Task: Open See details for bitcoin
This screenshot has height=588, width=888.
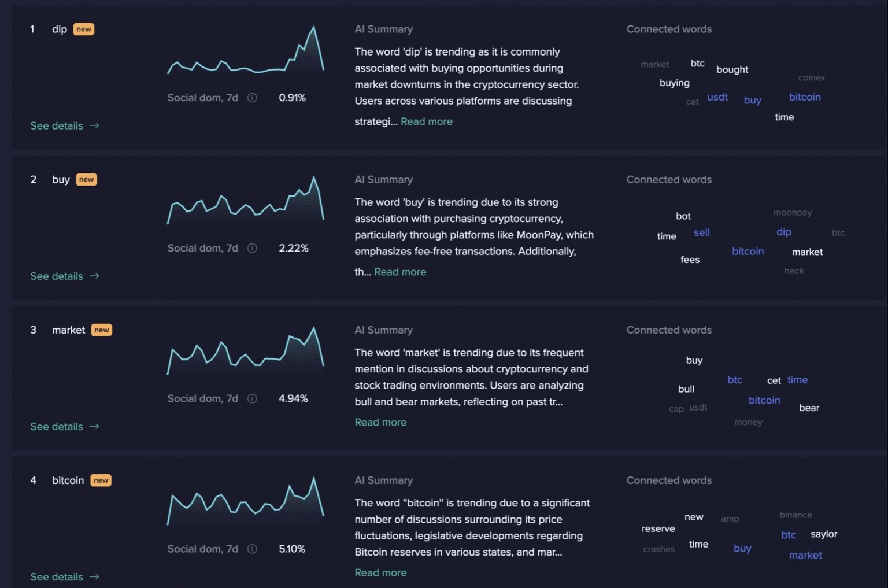Action: click(64, 576)
